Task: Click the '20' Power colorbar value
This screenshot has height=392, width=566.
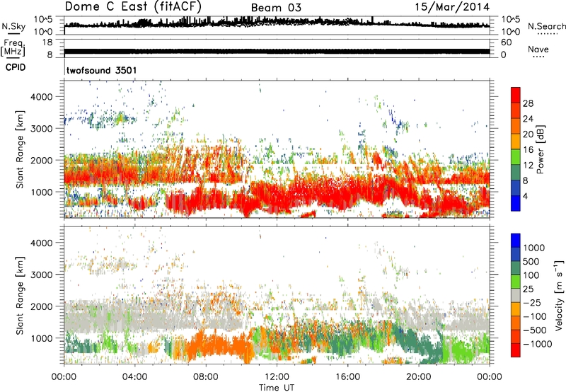Action: click(x=528, y=134)
